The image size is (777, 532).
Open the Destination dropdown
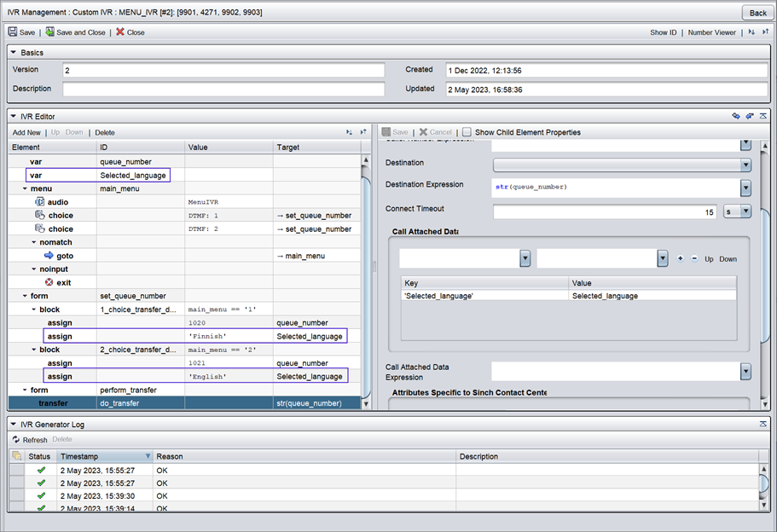745,165
